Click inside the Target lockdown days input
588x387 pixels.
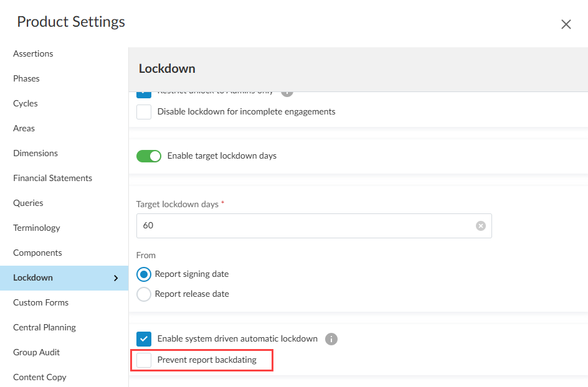click(x=280, y=226)
